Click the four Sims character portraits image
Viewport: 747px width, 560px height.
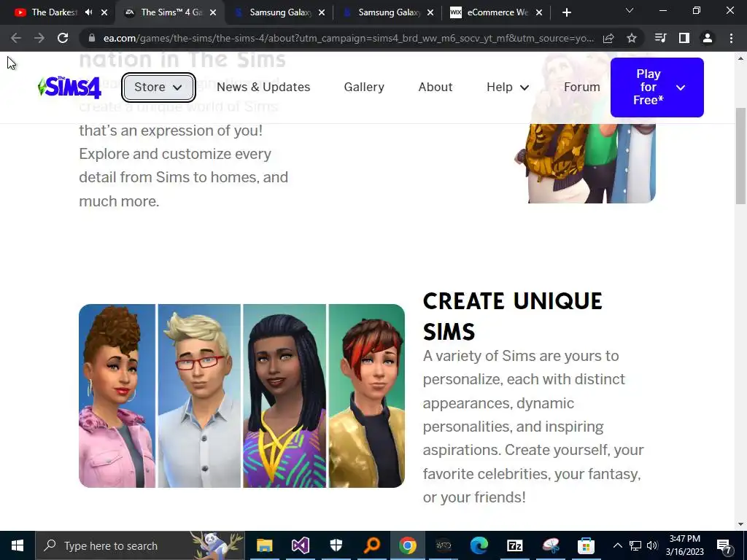(241, 396)
